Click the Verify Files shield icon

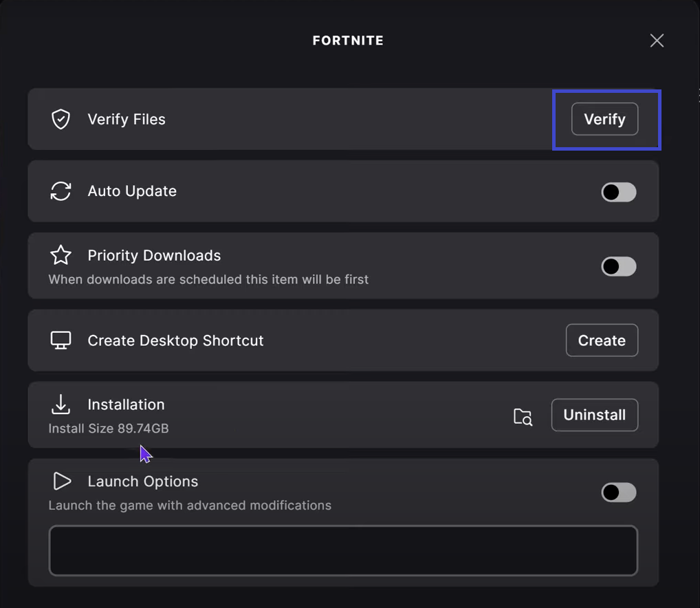[61, 119]
